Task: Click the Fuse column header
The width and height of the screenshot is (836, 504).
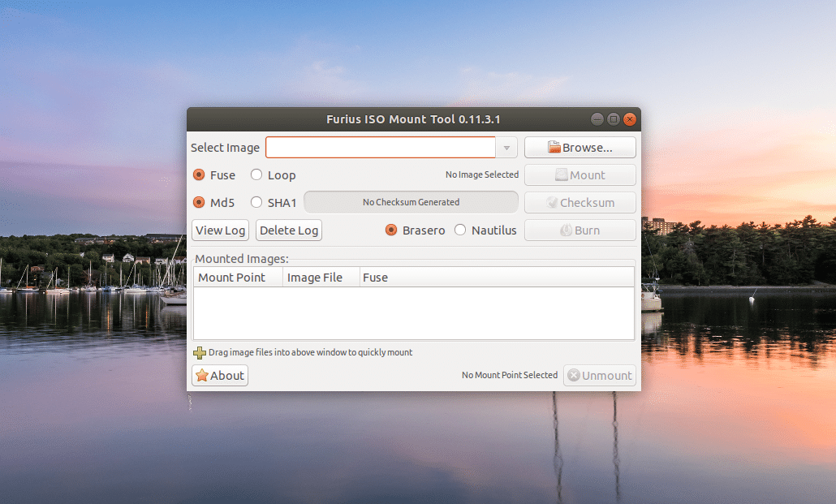Action: click(x=375, y=277)
